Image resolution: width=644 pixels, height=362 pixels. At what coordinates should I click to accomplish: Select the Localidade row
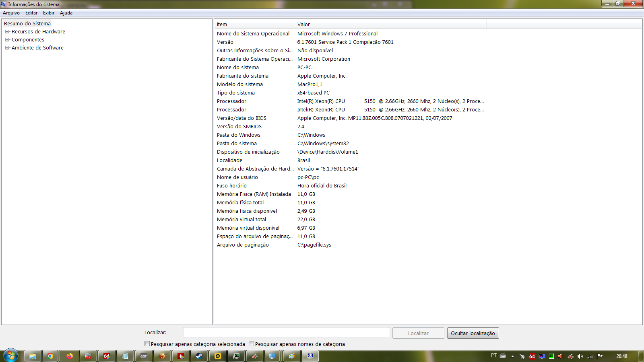(x=350, y=160)
